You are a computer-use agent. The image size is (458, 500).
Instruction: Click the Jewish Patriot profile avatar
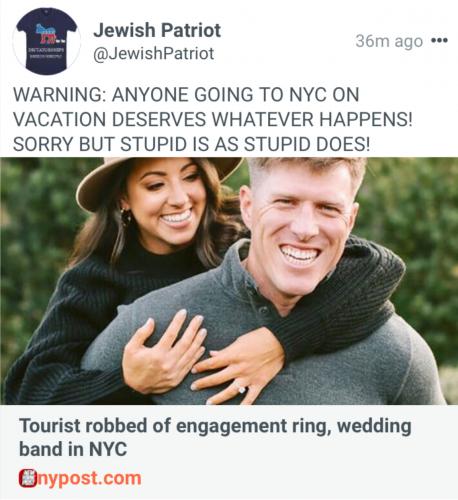click(x=46, y=41)
